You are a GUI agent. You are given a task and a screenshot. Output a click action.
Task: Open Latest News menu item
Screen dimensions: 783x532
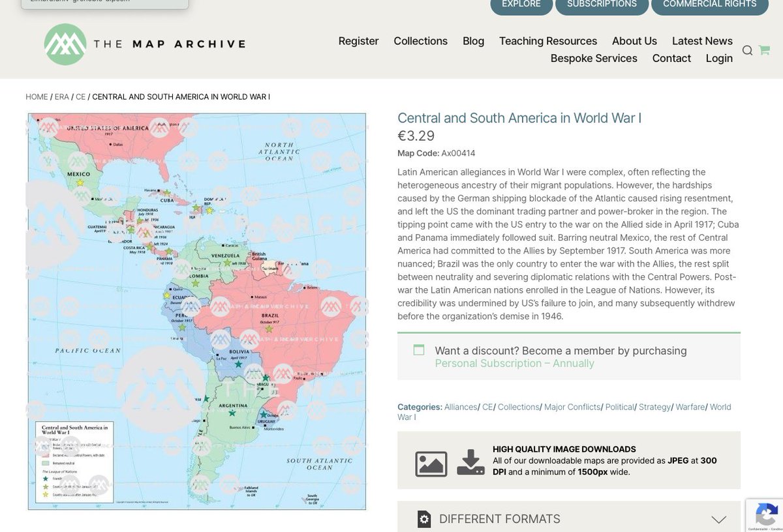tap(702, 41)
